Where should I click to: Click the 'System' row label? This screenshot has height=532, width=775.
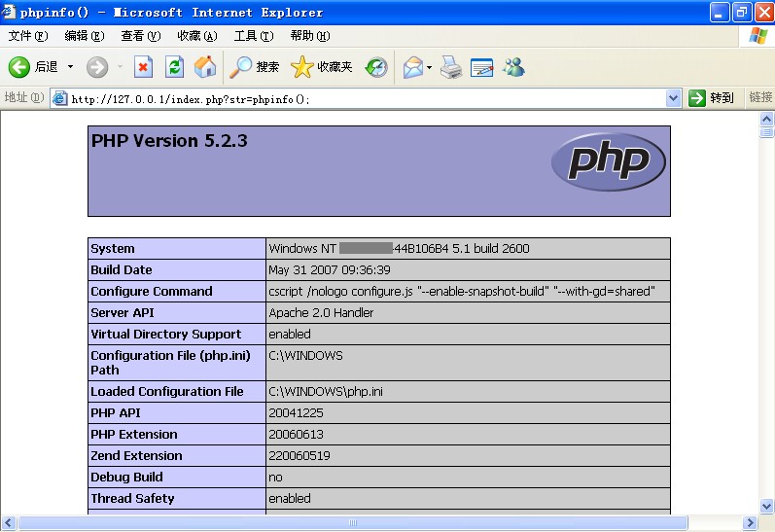(113, 248)
